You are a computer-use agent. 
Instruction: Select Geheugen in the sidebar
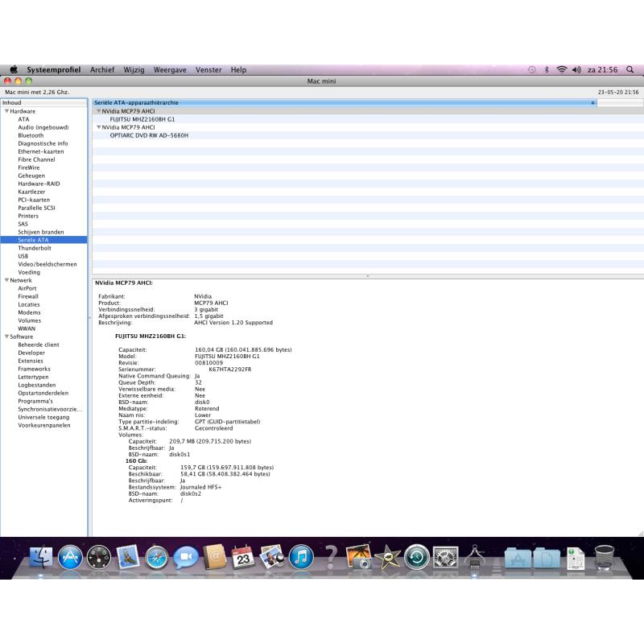click(x=31, y=175)
